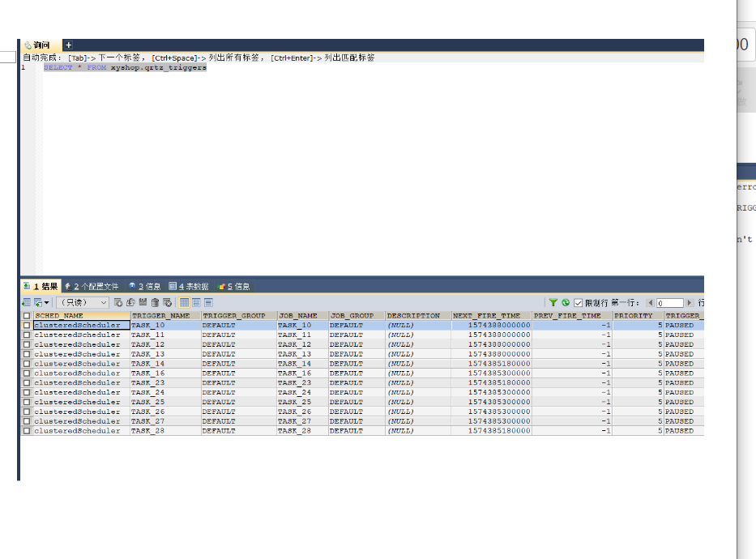Click the save changes disk icon

click(143, 302)
